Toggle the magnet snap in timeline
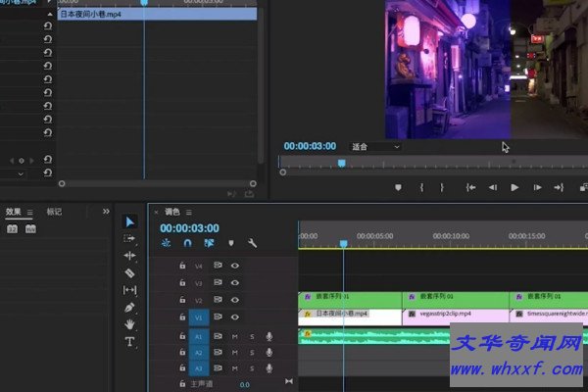Image resolution: width=588 pixels, height=392 pixels. point(187,243)
